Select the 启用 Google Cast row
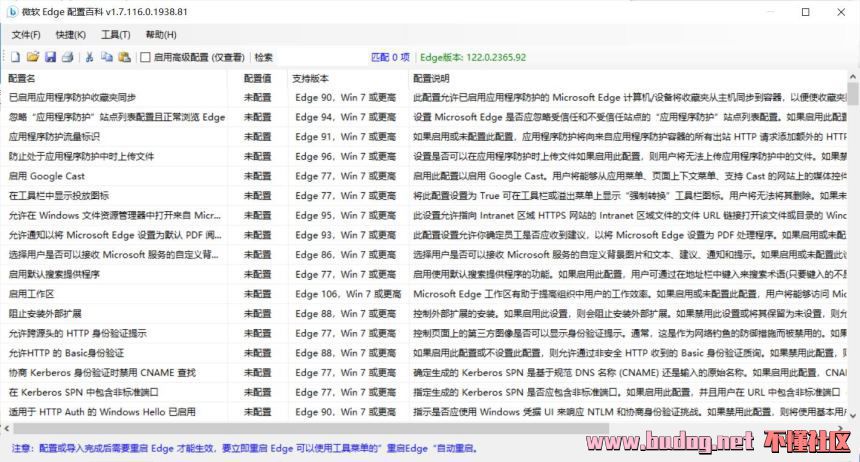860x462 pixels. (x=425, y=176)
